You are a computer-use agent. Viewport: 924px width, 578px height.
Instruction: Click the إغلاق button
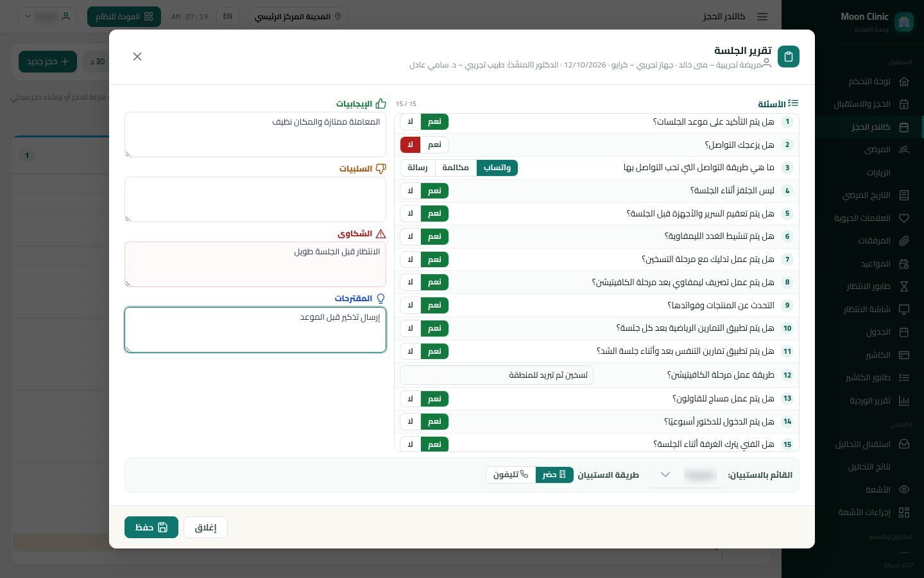(205, 527)
